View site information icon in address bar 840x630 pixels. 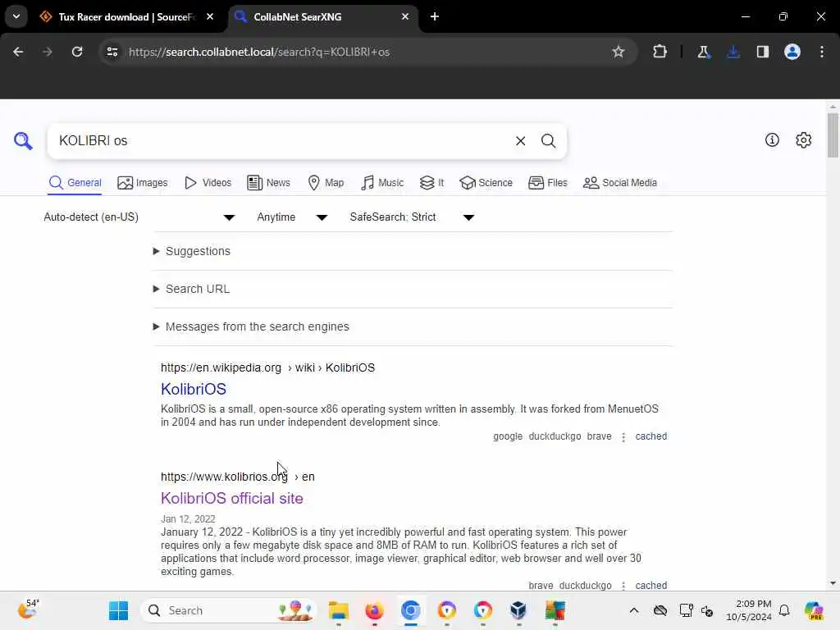pos(112,52)
